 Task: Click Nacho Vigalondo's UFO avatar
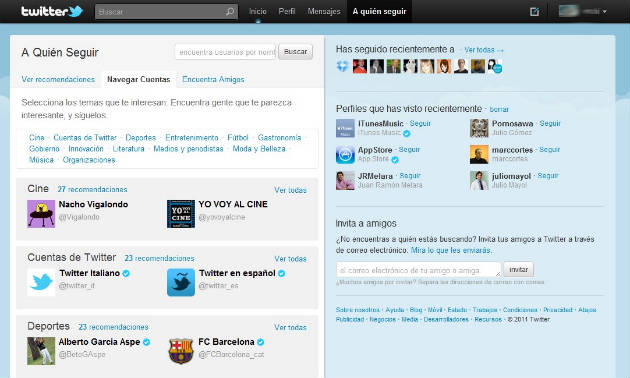click(41, 214)
